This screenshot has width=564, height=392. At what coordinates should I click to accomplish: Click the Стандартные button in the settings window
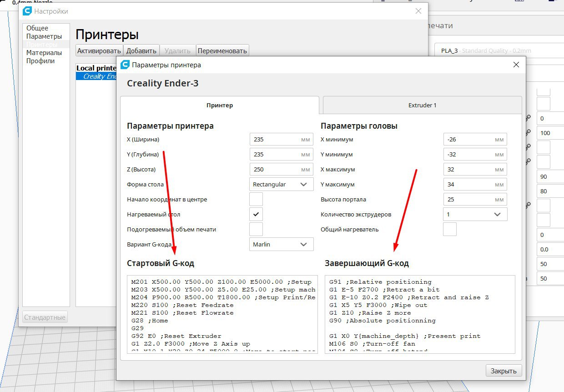pos(45,317)
